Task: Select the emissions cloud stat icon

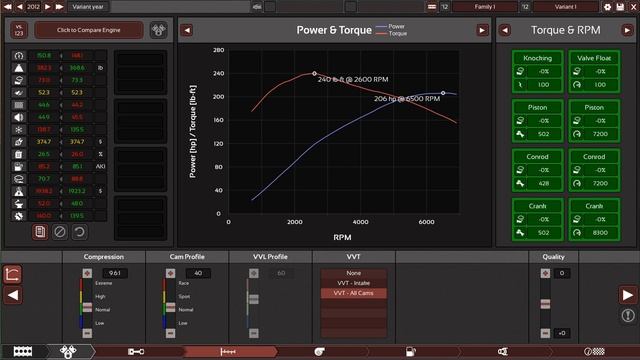Action: pos(19,179)
